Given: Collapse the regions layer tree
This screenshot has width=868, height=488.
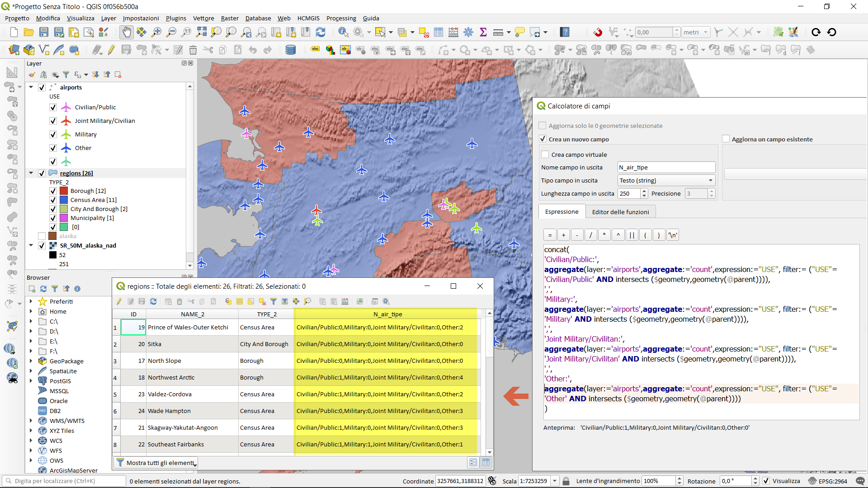Looking at the screenshot, I should pos(31,173).
